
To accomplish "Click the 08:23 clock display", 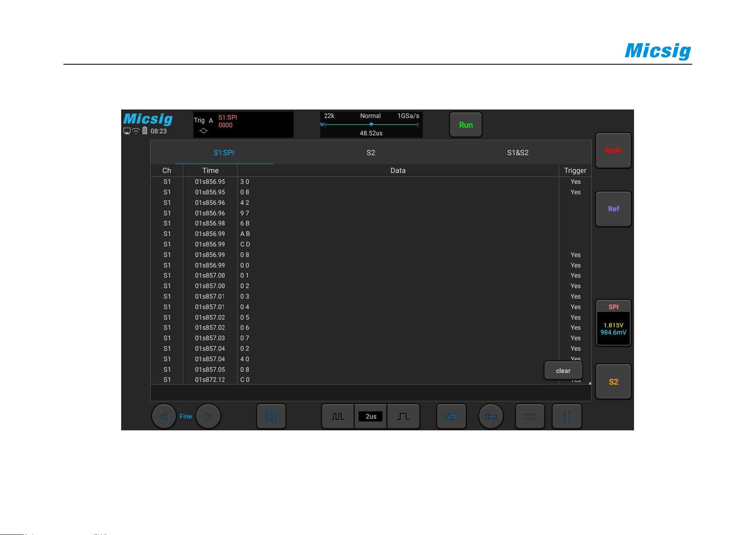I will click(159, 131).
